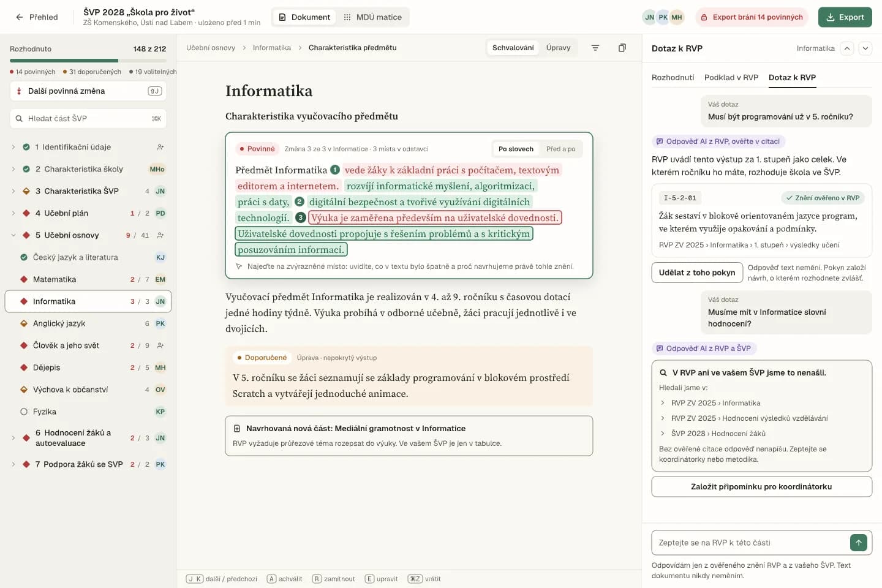
Task: Switch to MDÚ matice view
Action: 372,17
